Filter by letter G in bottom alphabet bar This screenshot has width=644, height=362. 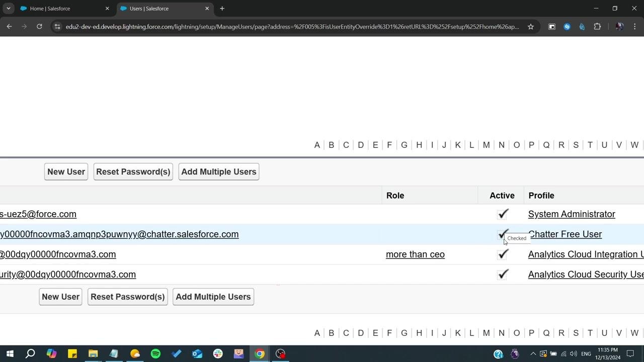[404, 333]
